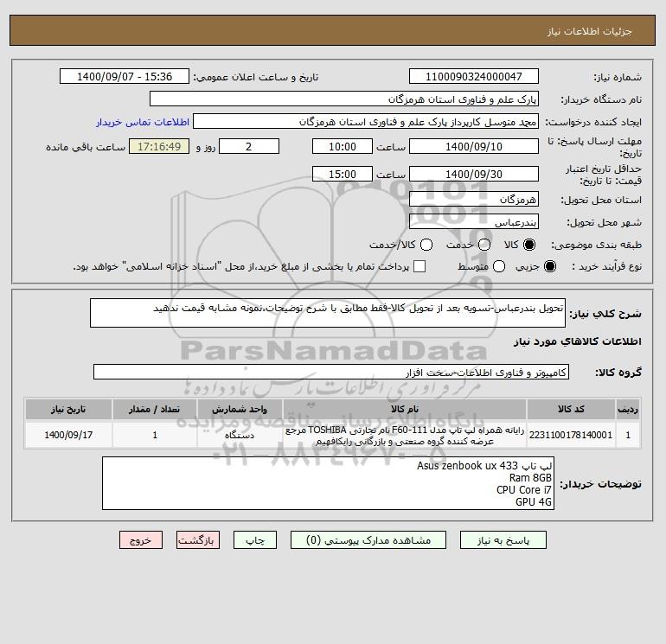666x644 pixels.
Task: Click product code 2231100178140001 cell
Action: (x=571, y=435)
